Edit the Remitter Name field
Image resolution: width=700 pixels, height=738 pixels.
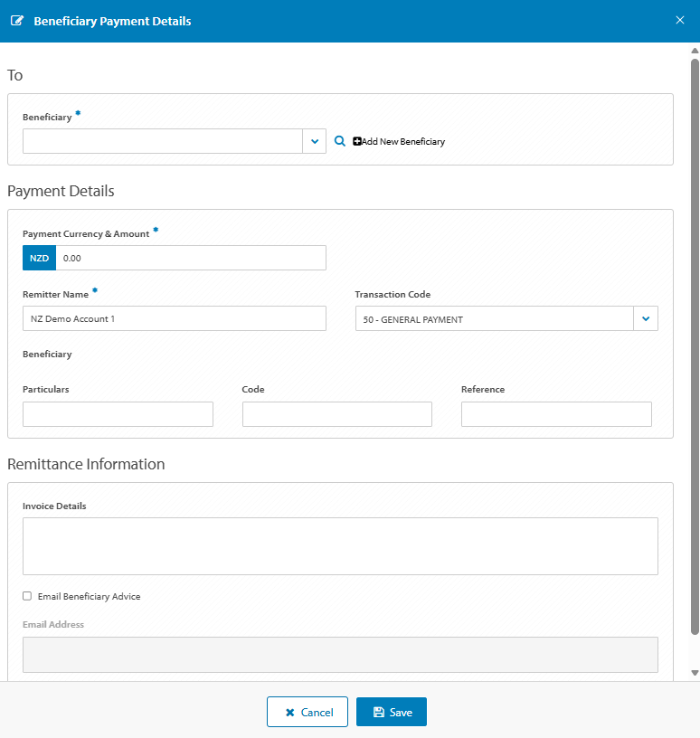point(175,318)
